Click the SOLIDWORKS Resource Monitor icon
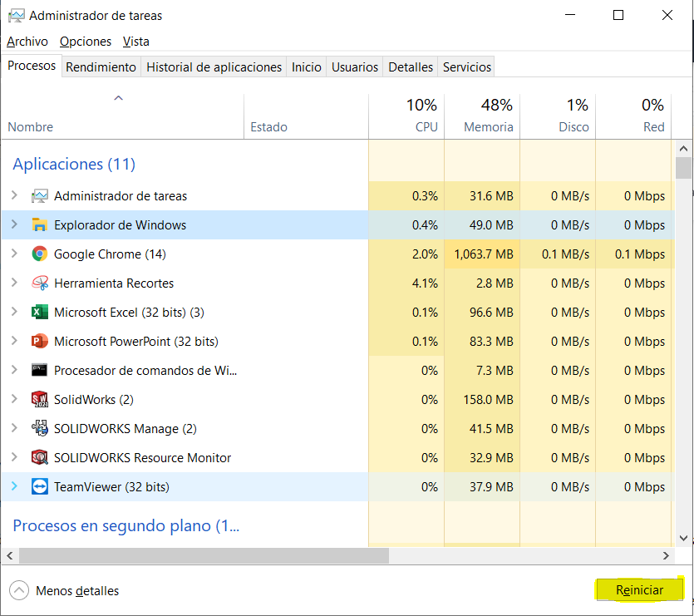The height and width of the screenshot is (616, 694). click(x=39, y=457)
